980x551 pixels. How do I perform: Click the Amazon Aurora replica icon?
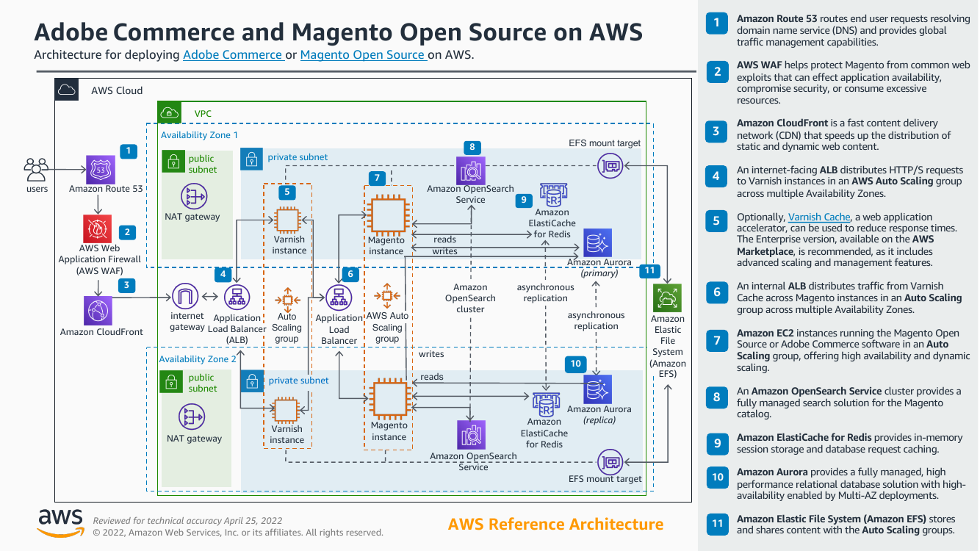pyautogui.click(x=598, y=389)
